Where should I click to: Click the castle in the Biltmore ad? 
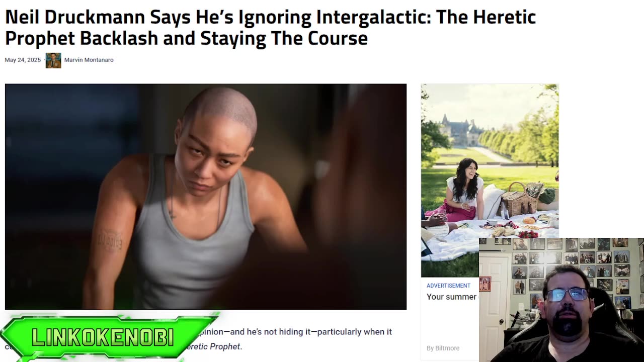[460, 131]
